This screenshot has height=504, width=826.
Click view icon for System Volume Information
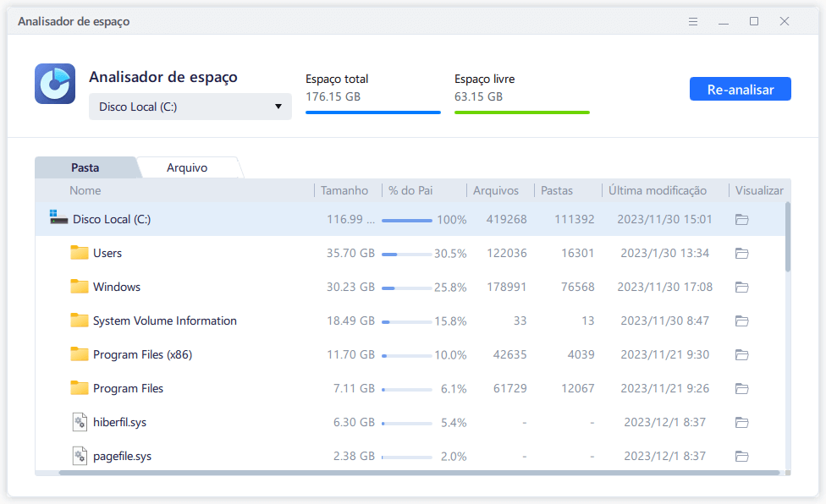(x=741, y=320)
